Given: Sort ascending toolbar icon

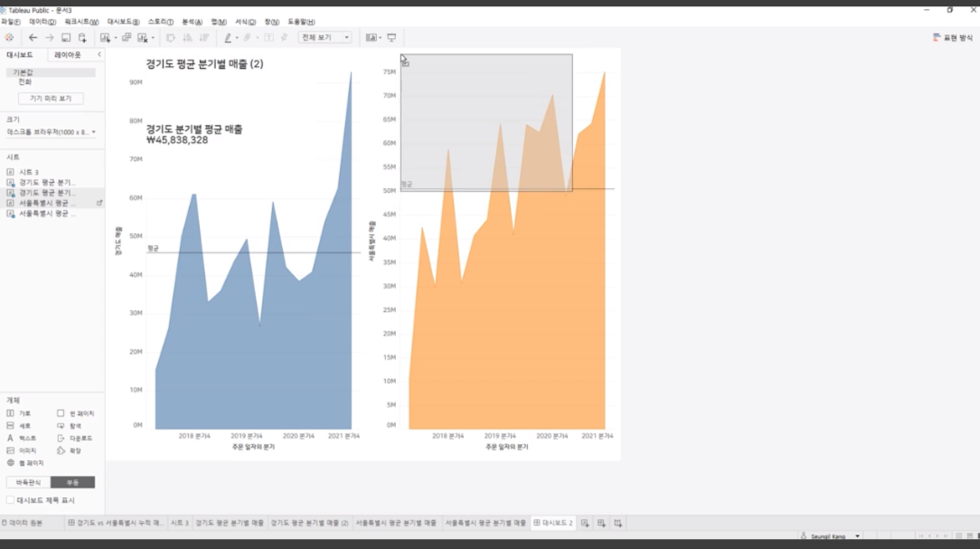Looking at the screenshot, I should pos(187,37).
